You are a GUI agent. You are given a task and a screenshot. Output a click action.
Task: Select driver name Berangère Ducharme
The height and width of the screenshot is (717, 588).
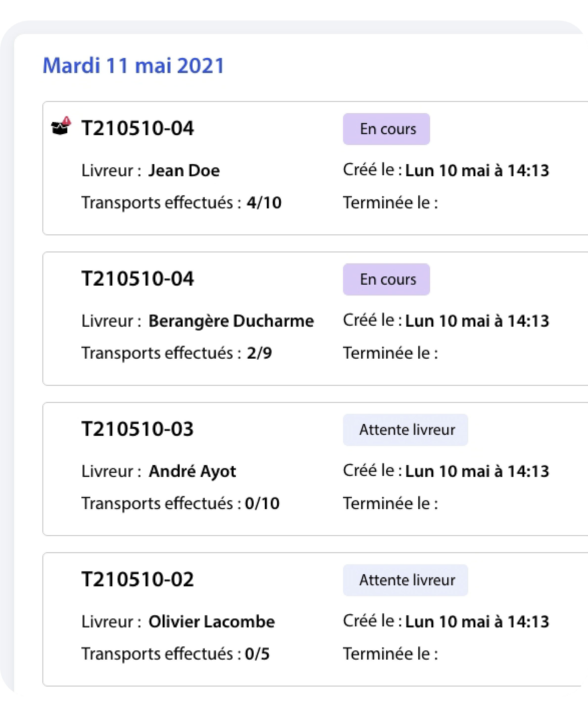click(231, 321)
